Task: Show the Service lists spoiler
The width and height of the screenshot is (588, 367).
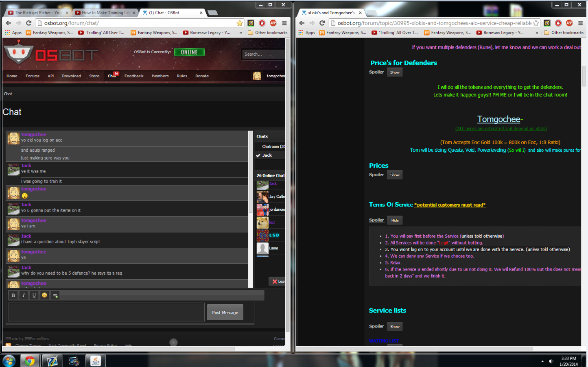Action: tap(395, 326)
